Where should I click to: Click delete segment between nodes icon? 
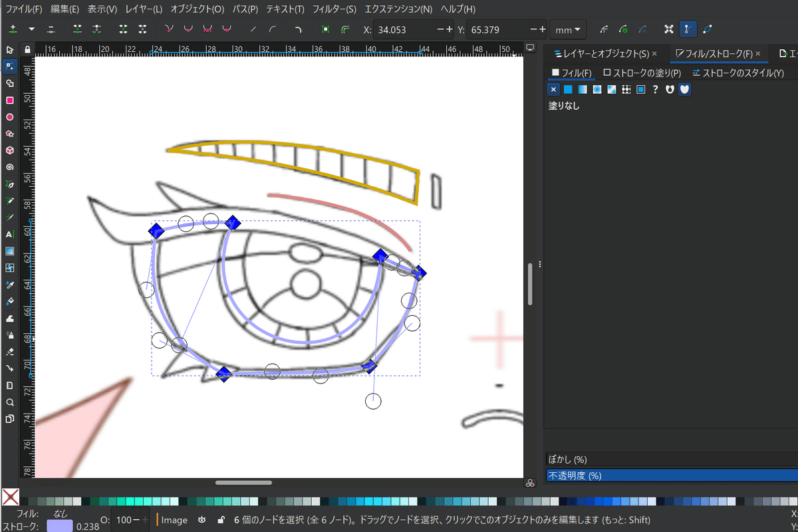pos(143,29)
